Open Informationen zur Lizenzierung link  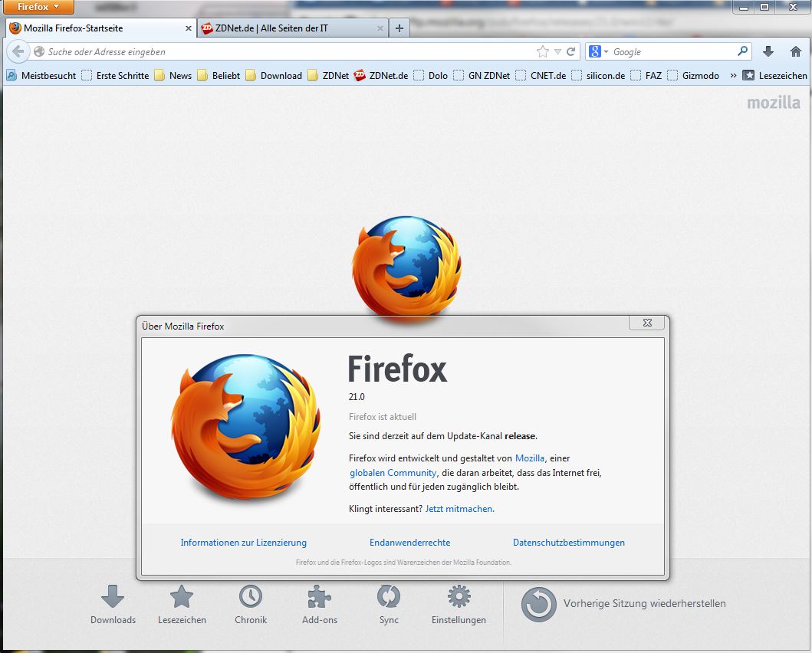(x=243, y=543)
